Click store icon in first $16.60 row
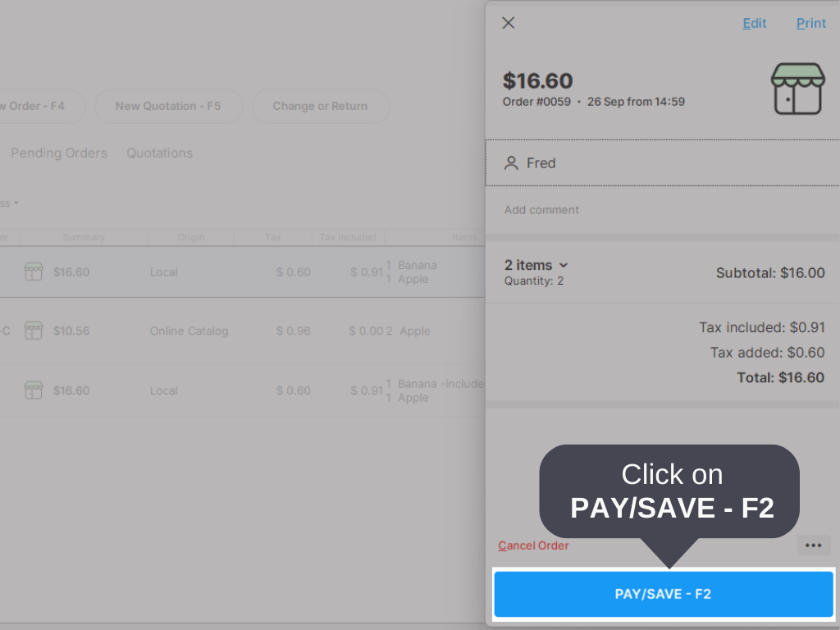The height and width of the screenshot is (630, 840). [x=34, y=272]
